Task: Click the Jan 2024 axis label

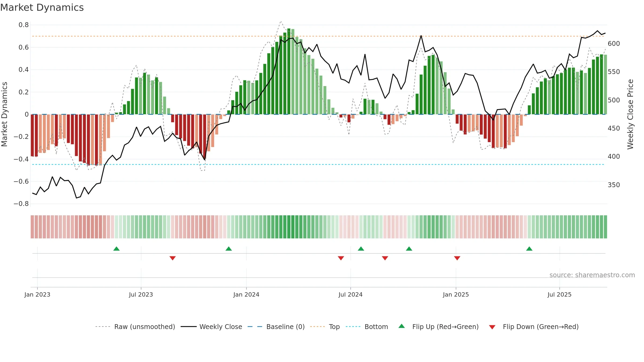Action: [246, 294]
